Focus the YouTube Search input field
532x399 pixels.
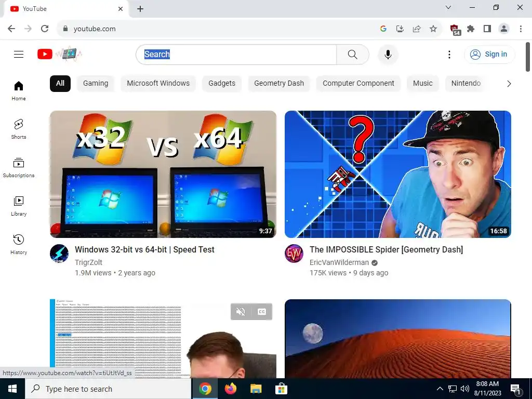point(236,54)
